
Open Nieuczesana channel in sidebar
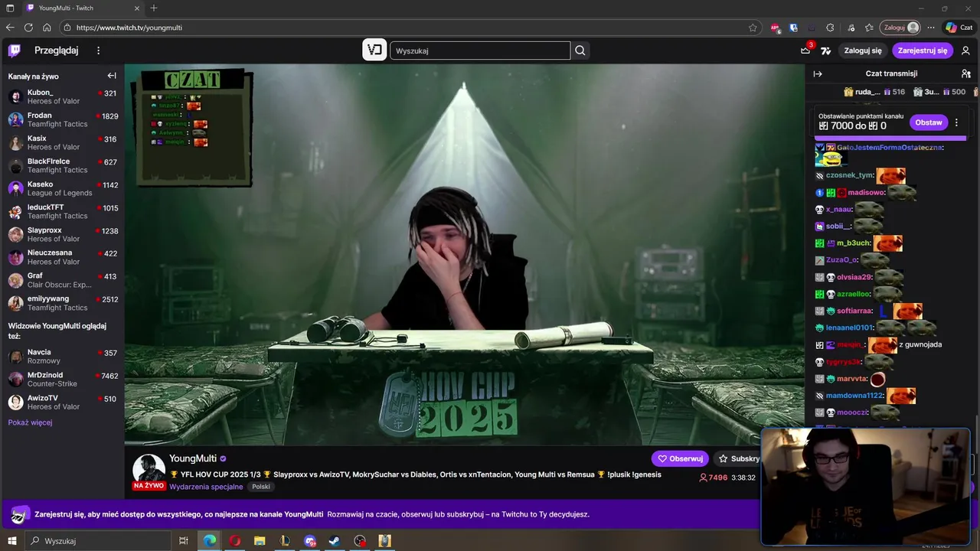point(62,257)
